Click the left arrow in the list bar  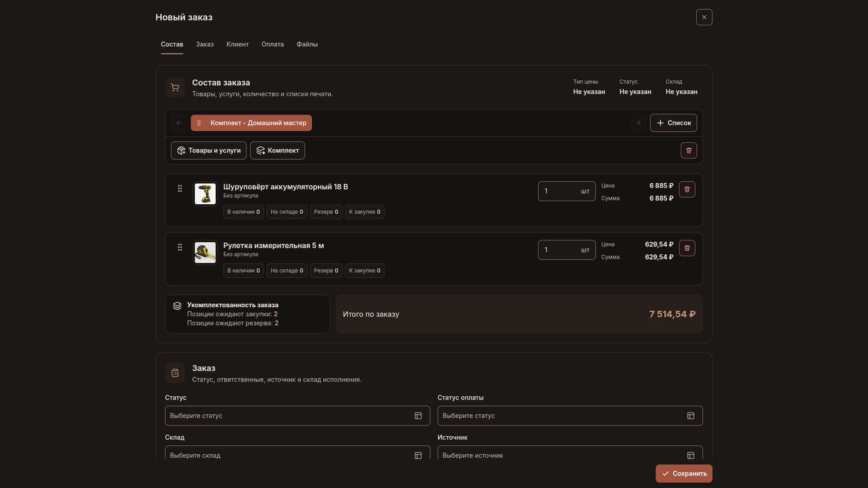coord(179,123)
